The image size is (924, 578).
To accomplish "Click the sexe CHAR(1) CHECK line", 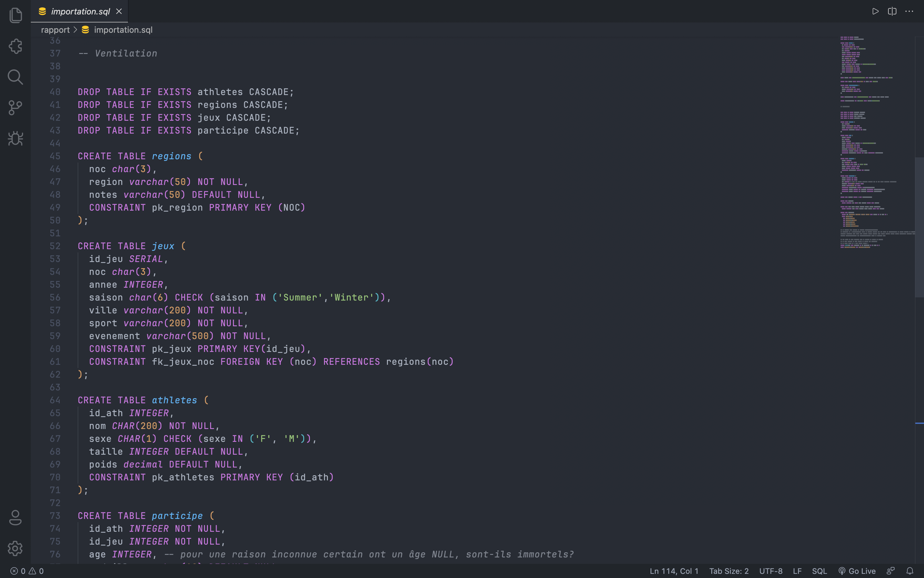I will coord(203,439).
